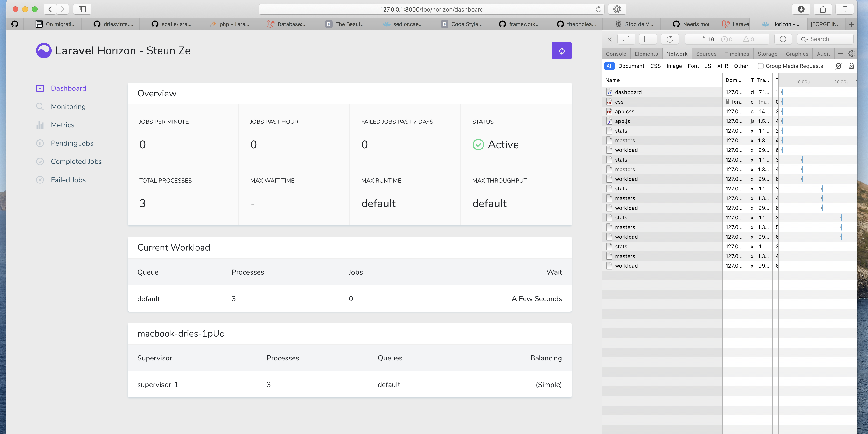Select the XHR filter in Network panel
The height and width of the screenshot is (434, 868).
pyautogui.click(x=722, y=66)
